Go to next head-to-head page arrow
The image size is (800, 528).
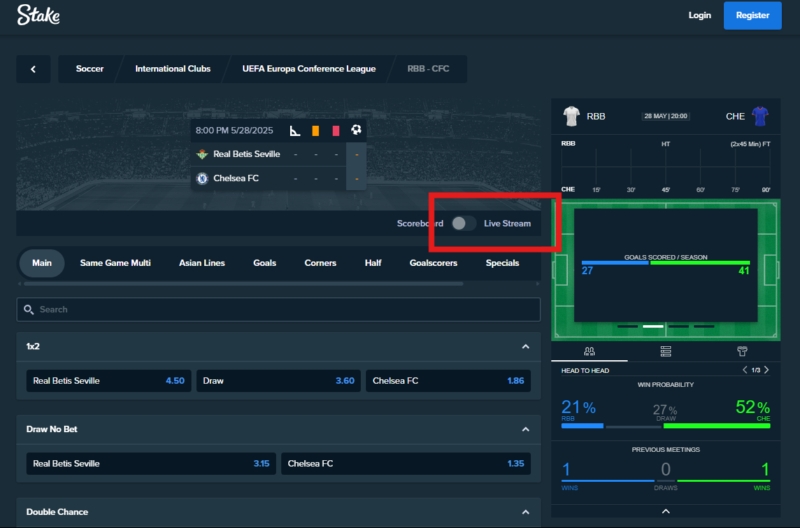click(x=766, y=370)
